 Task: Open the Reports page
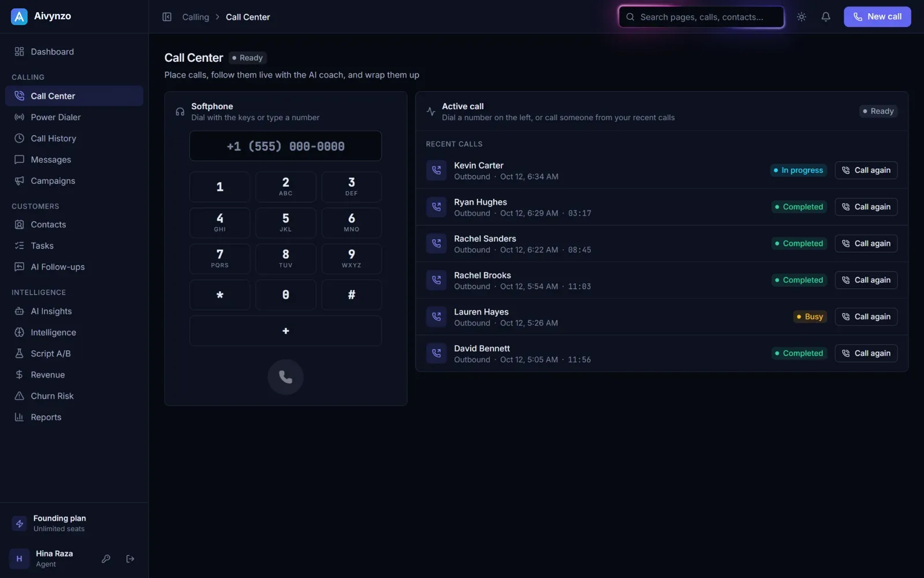pos(74,417)
